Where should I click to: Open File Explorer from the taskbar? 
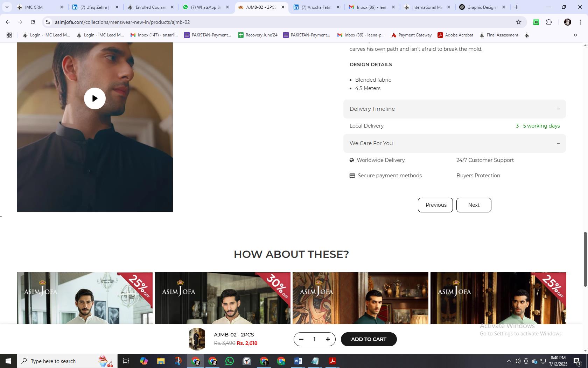[x=161, y=361]
